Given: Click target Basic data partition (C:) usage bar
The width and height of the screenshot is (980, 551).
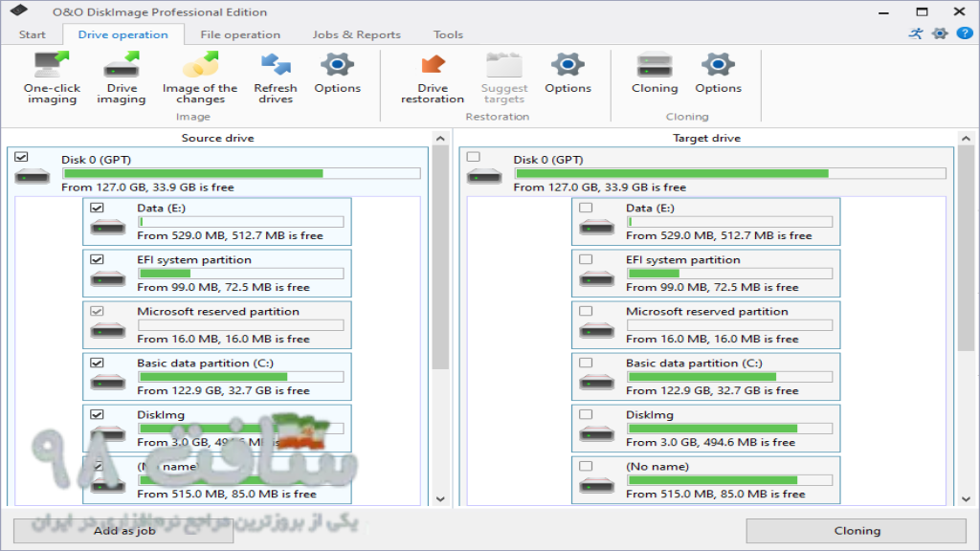Looking at the screenshot, I should pyautogui.click(x=729, y=377).
